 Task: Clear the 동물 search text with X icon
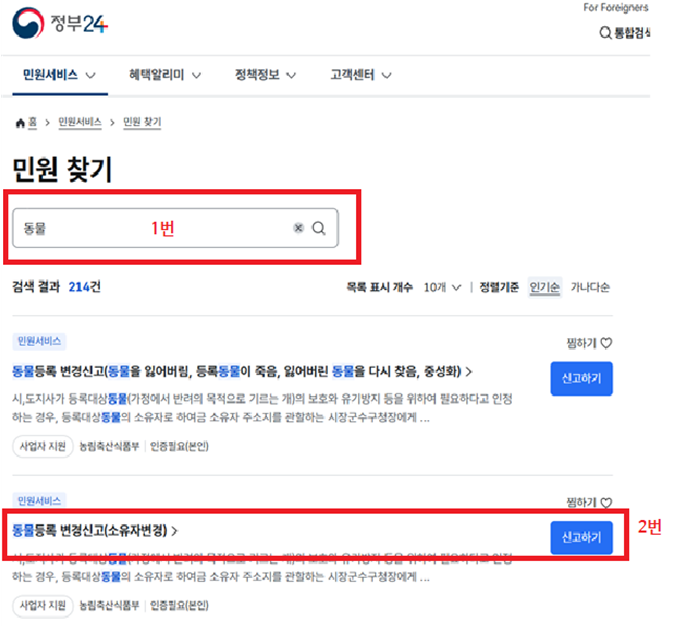tap(298, 228)
